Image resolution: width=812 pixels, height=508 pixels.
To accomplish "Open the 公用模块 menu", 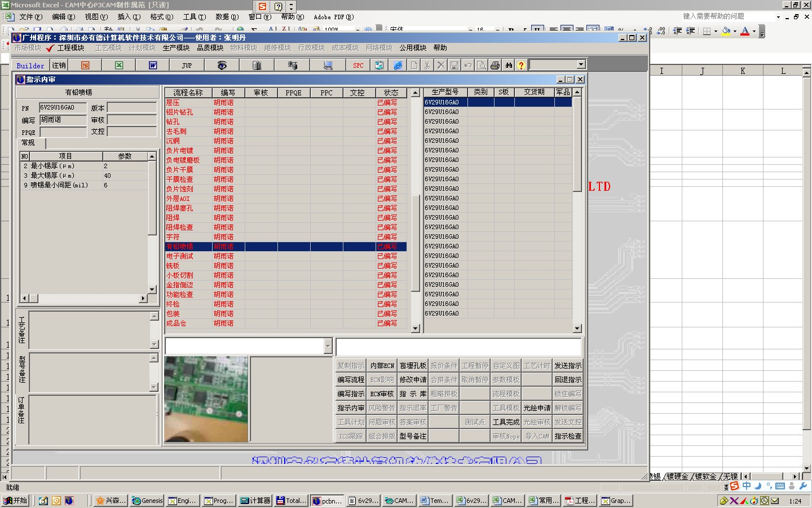I will [x=413, y=48].
